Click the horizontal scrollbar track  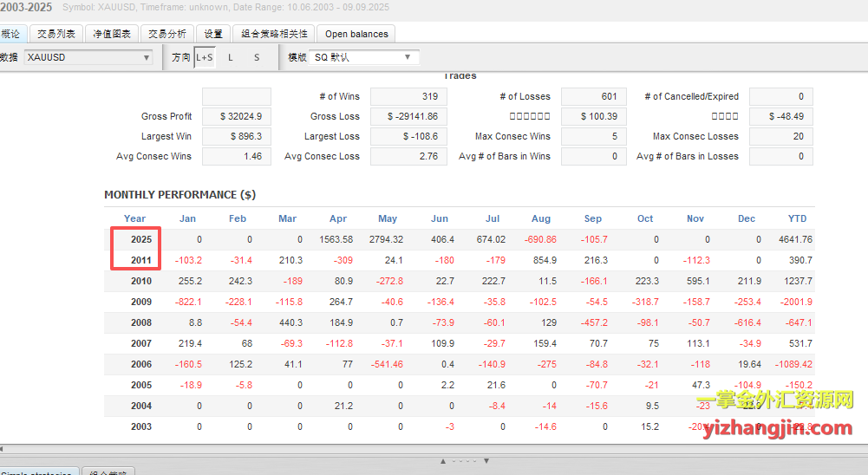click(434, 448)
